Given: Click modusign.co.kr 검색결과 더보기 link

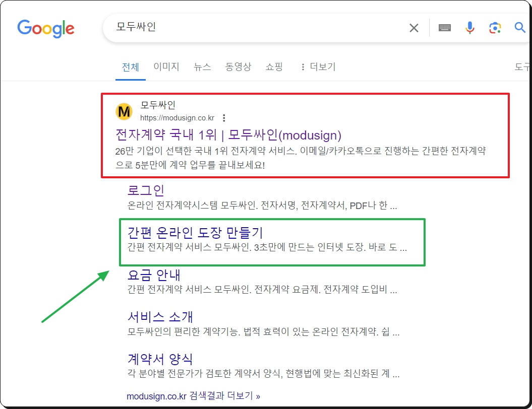Looking at the screenshot, I should [194, 396].
